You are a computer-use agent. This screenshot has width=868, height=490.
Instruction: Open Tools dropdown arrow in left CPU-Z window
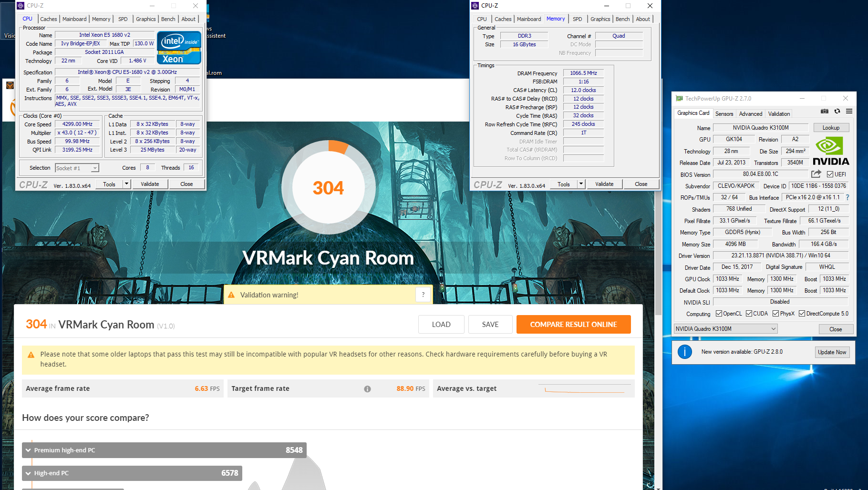point(126,184)
